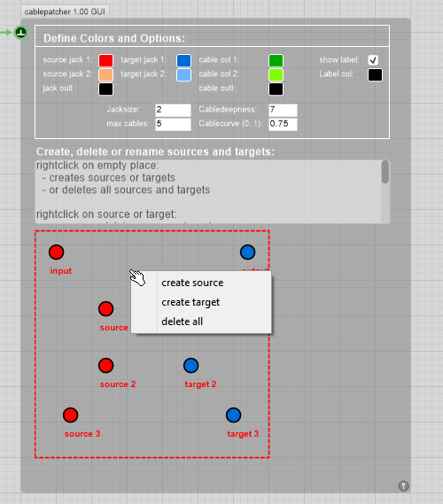Select the red jack labeled input
The image size is (443, 504).
coord(56,252)
